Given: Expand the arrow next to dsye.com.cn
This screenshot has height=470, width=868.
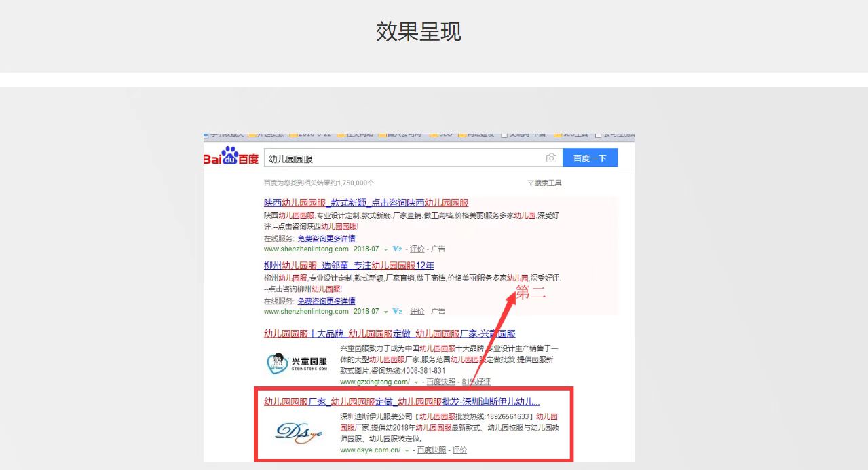Looking at the screenshot, I should pyautogui.click(x=407, y=450).
